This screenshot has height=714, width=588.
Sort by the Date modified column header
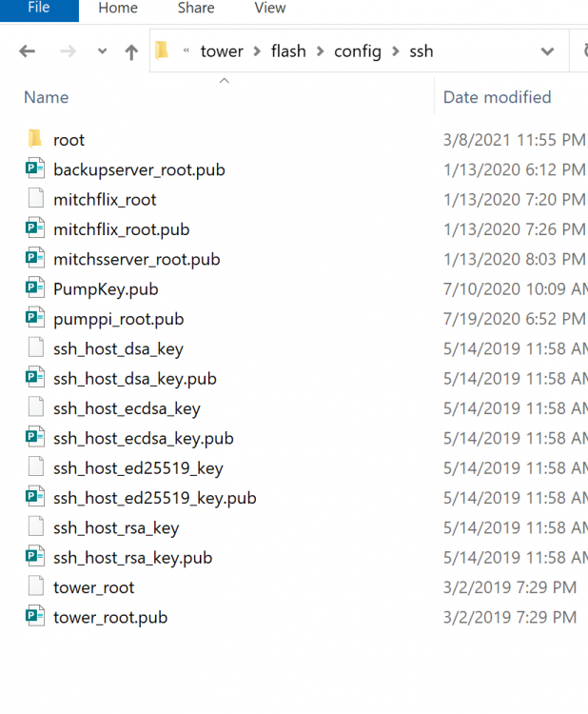pos(497,97)
